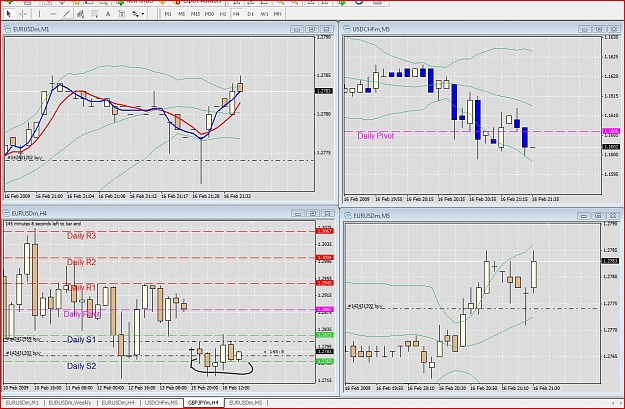Switch timeframe to W1
The height and width of the screenshot is (409, 625).
click(264, 14)
